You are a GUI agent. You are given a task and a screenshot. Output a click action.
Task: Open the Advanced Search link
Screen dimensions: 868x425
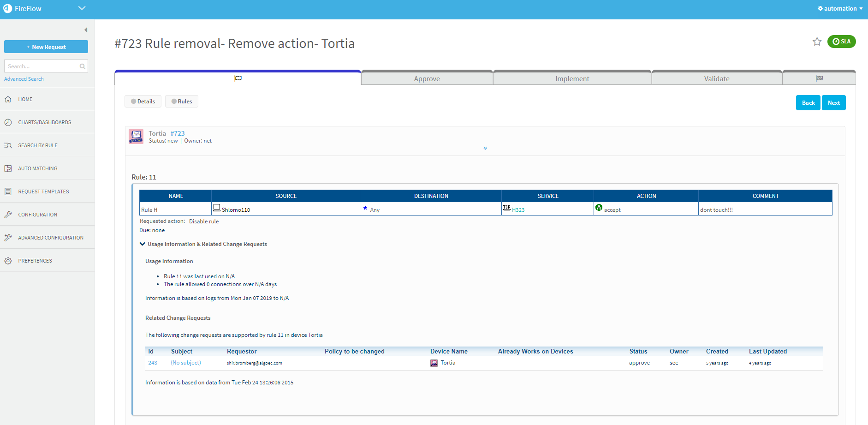24,79
